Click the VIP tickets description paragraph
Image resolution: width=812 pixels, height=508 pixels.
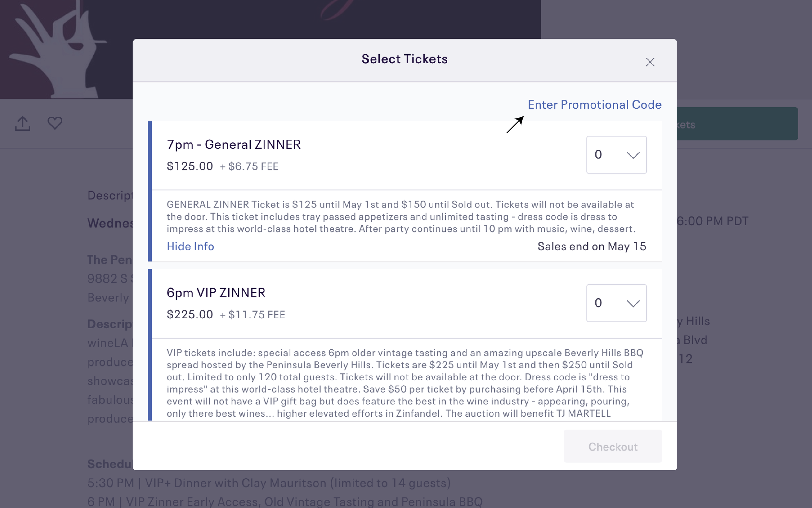click(405, 383)
